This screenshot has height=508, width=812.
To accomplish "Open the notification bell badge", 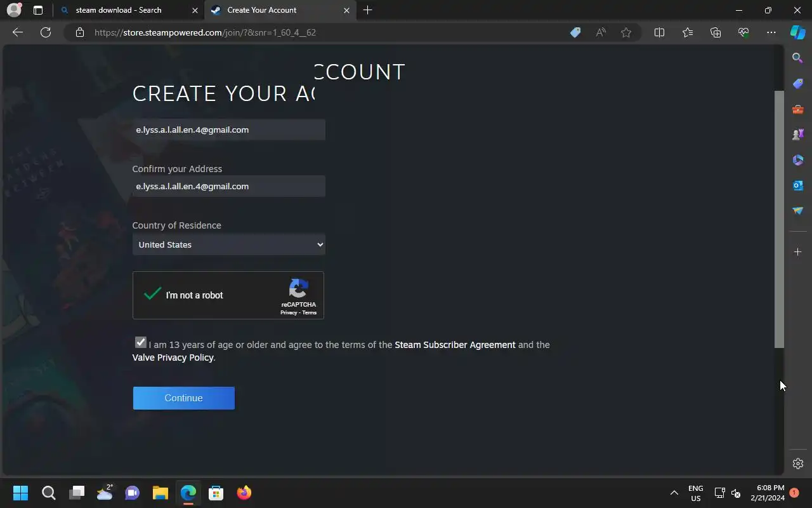I will pos(794,493).
